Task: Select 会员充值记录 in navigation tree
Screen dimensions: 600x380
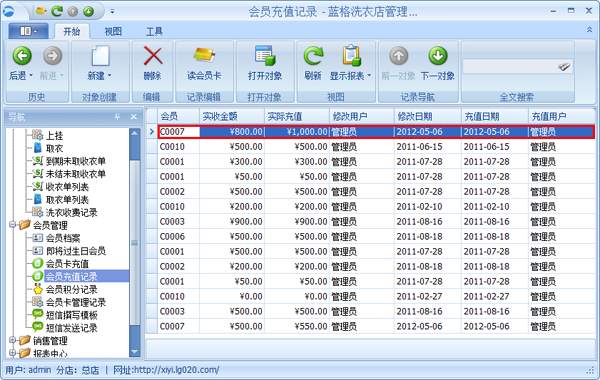Action: tap(71, 276)
